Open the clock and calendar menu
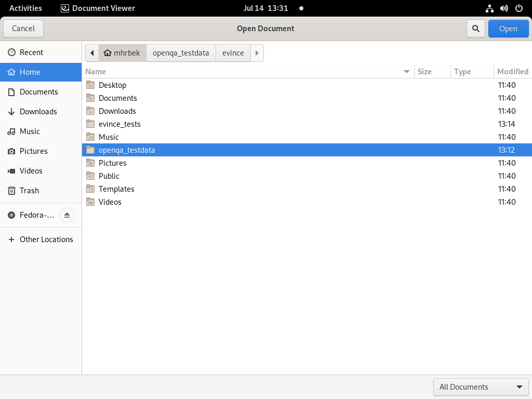 pyautogui.click(x=265, y=8)
